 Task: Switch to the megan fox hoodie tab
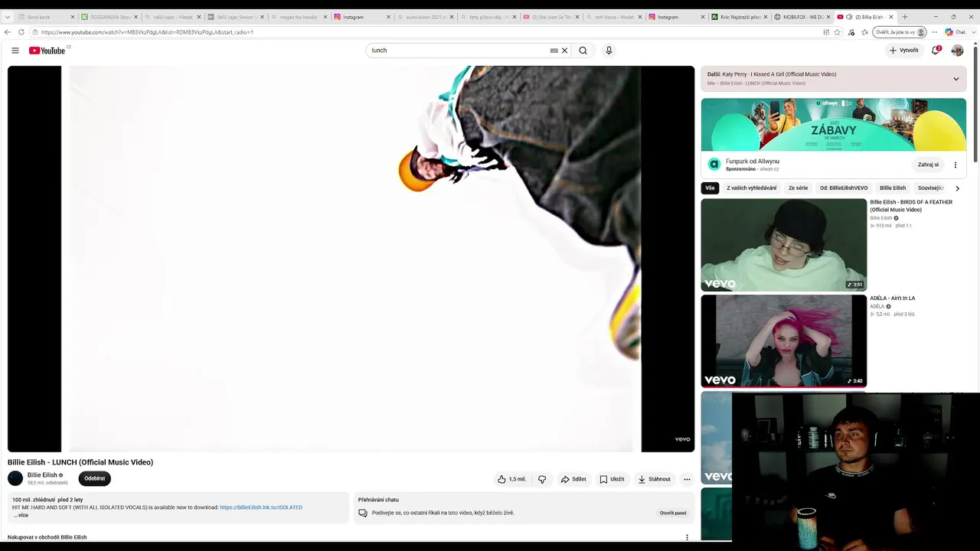(x=299, y=17)
